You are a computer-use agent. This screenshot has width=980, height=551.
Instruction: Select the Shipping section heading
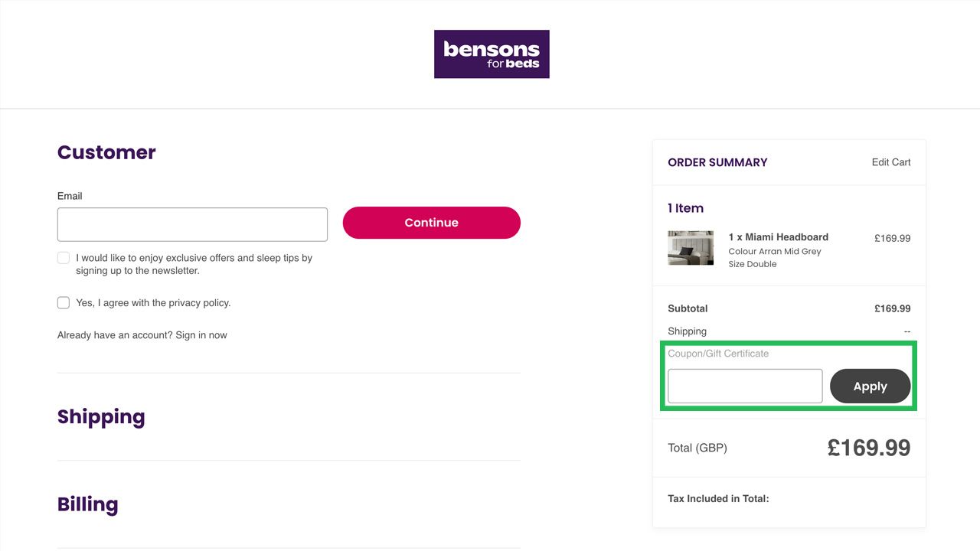tap(101, 417)
